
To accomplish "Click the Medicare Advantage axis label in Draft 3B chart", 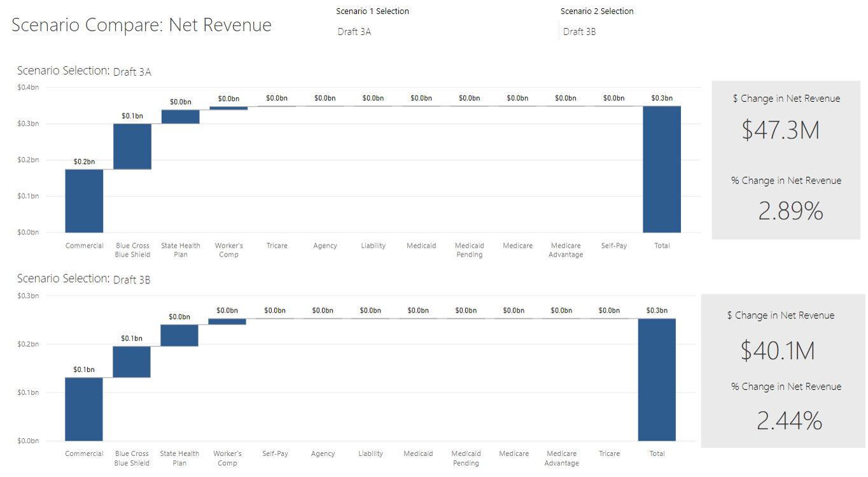I will [562, 459].
